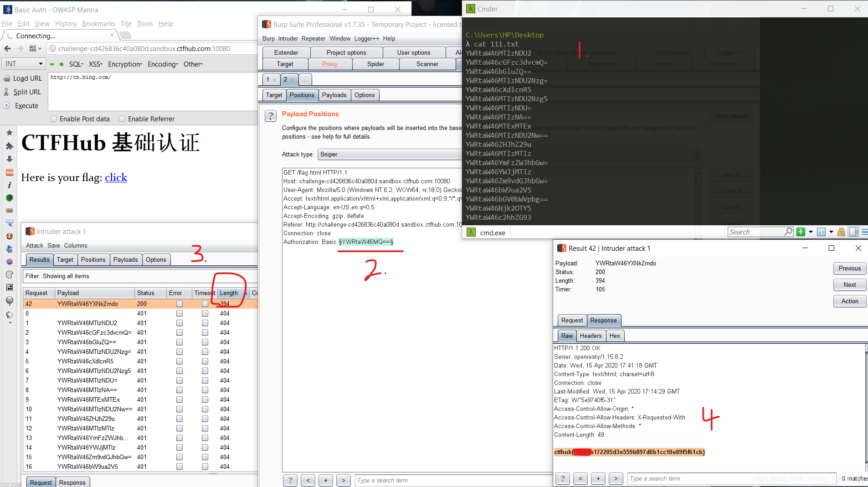Open Headers tab in Result 42 window

[x=591, y=336]
